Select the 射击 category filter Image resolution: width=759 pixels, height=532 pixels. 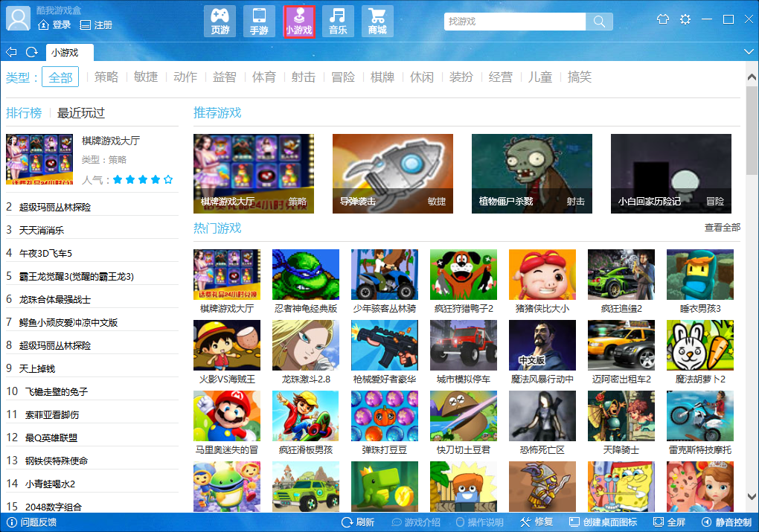pyautogui.click(x=304, y=77)
